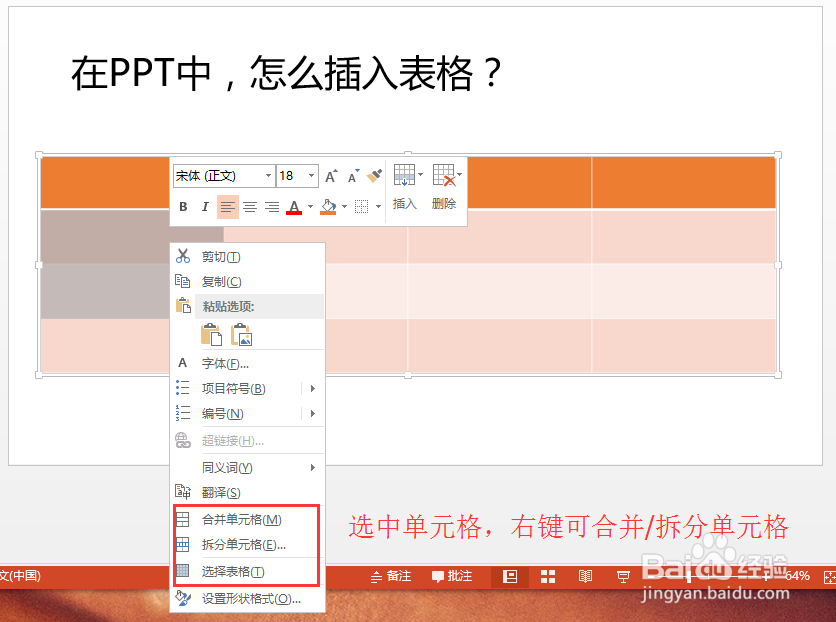Open the font color picker

pyautogui.click(x=293, y=206)
